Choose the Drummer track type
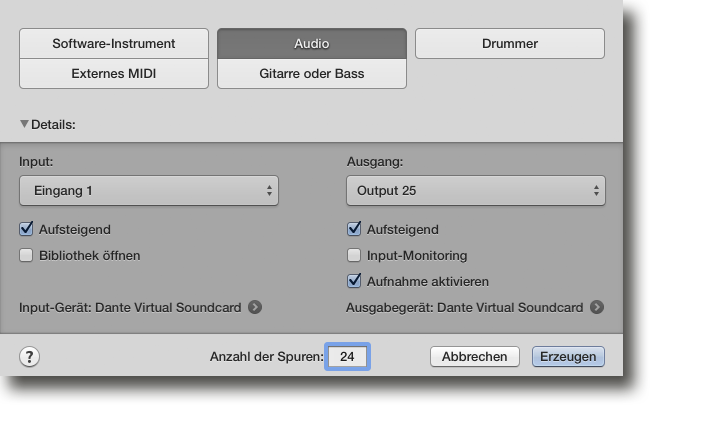The width and height of the screenshot is (721, 435). click(510, 44)
